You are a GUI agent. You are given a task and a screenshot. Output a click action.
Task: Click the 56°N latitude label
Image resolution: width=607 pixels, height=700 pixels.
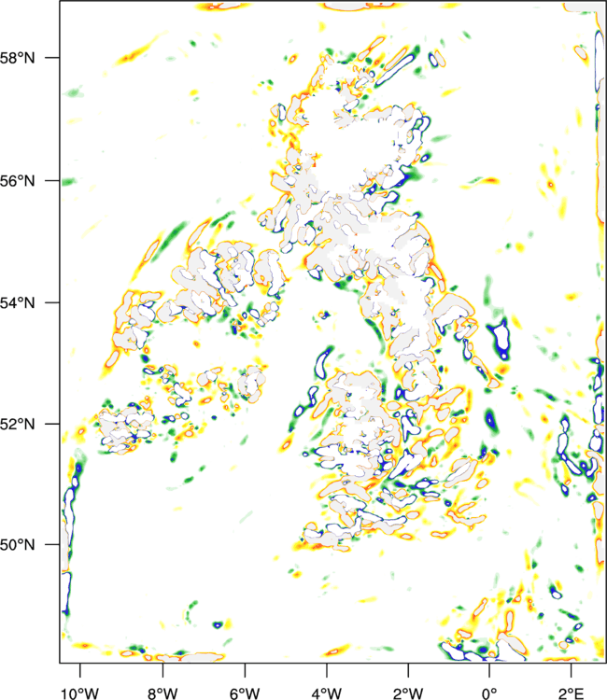[18, 181]
